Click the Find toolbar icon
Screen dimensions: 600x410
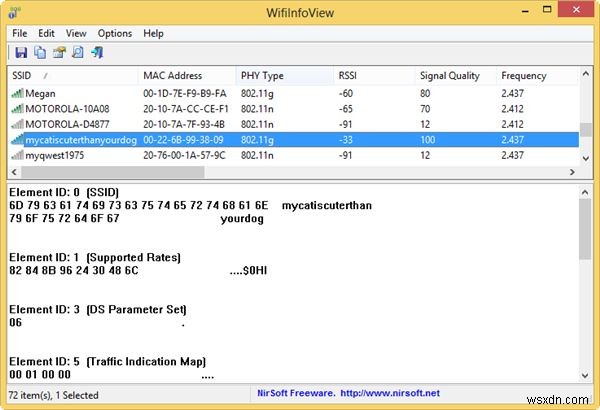click(78, 52)
